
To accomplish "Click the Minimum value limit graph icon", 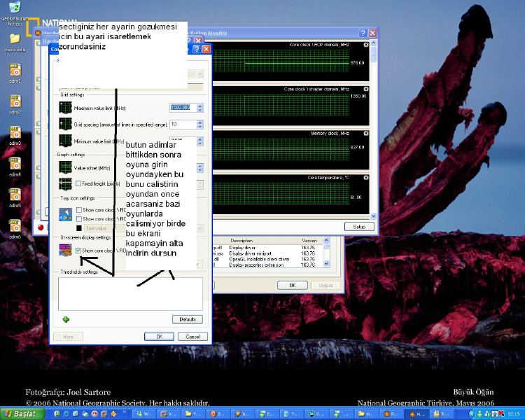I will pyautogui.click(x=65, y=141).
